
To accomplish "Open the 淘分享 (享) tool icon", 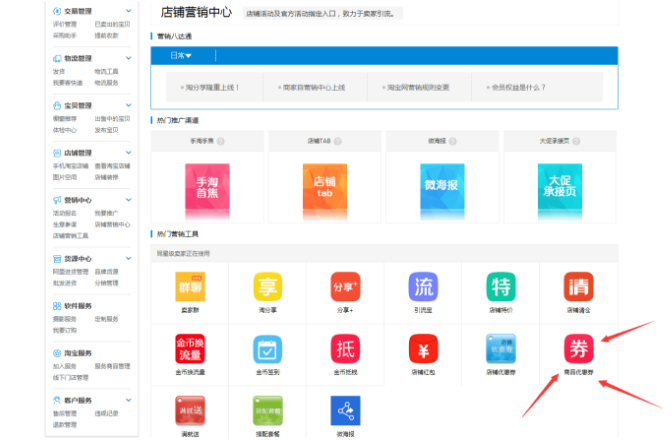I will [268, 287].
